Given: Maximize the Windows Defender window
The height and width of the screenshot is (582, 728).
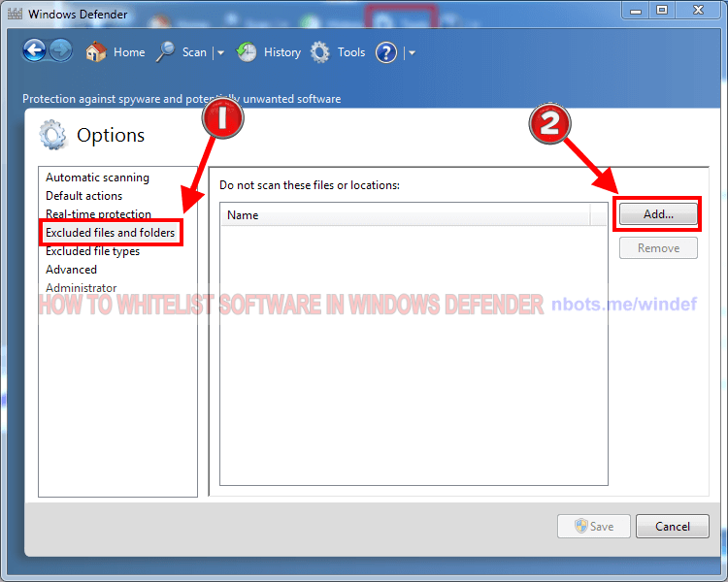Looking at the screenshot, I should [x=662, y=11].
